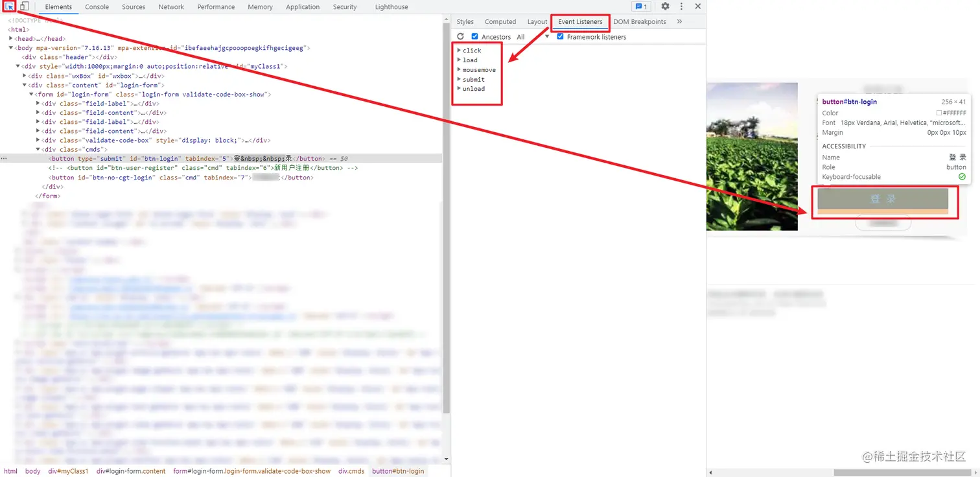Select the commented btn-user-register line
This screenshot has height=477, width=980.
click(x=203, y=168)
